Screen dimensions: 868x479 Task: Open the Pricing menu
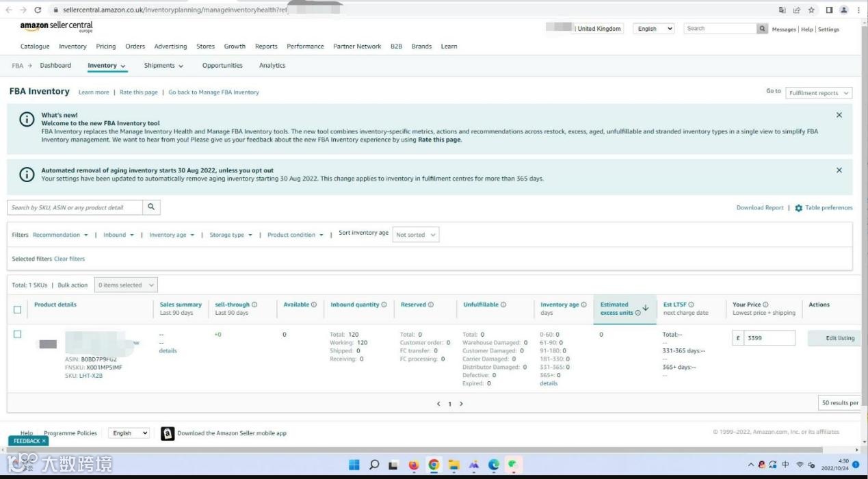point(106,47)
